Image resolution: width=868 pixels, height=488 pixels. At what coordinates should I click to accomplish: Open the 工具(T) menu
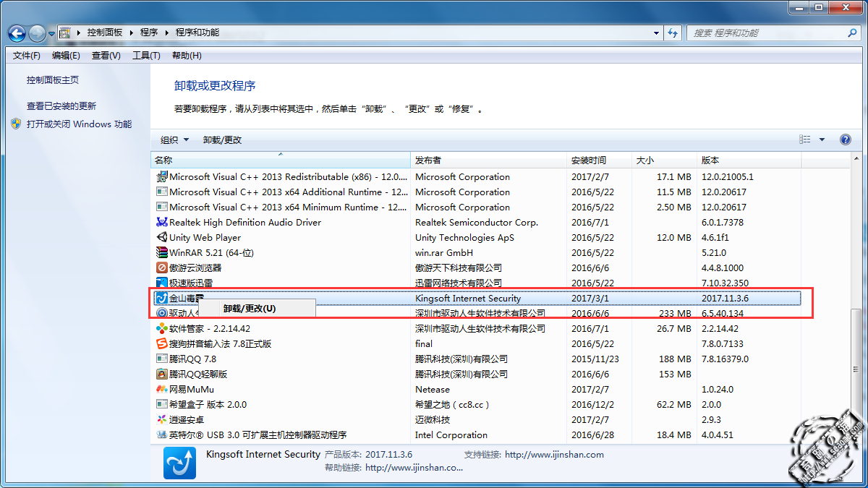146,56
